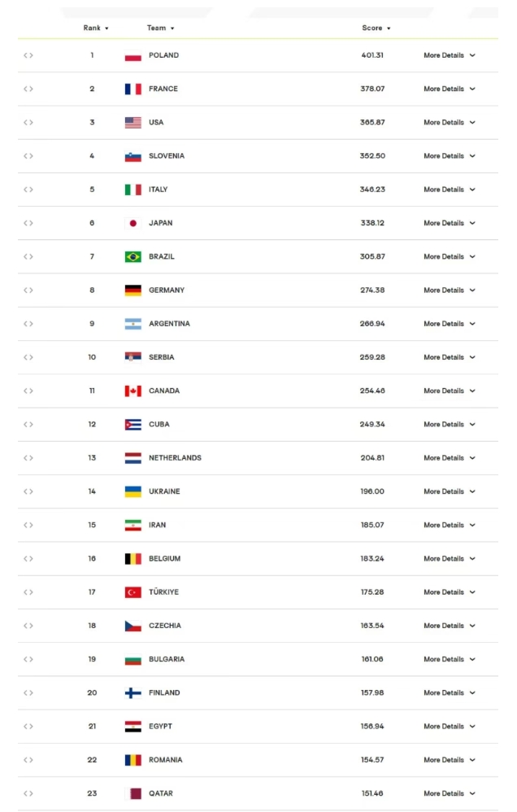Screen dimensions: 517x812
Task: Expand More Details for USA
Action: (450, 123)
